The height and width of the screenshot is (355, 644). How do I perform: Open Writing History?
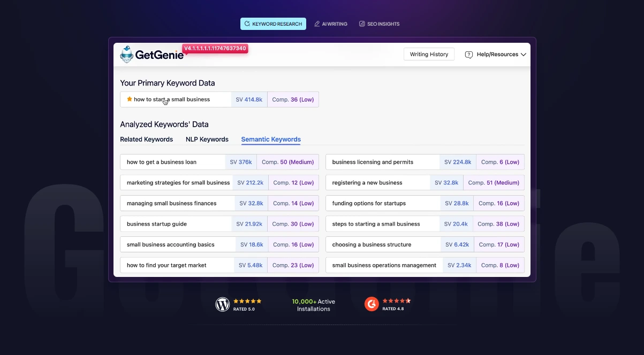(429, 54)
